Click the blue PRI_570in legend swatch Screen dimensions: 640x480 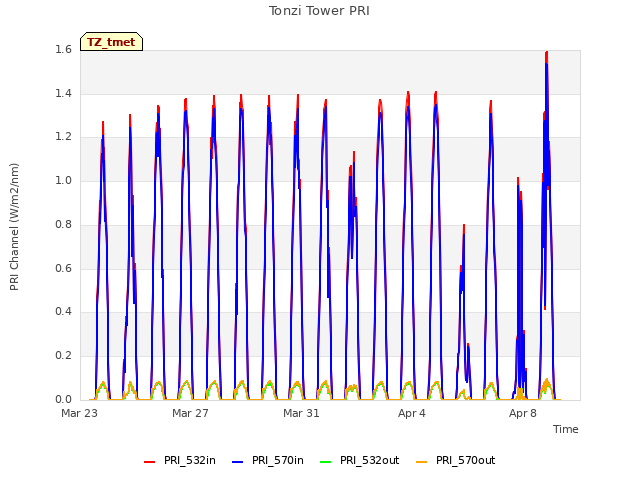pos(238,462)
